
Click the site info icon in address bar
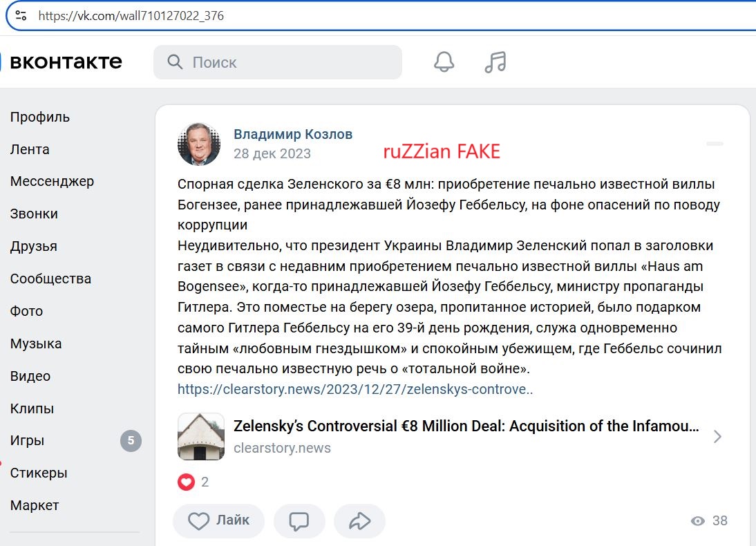[21, 15]
